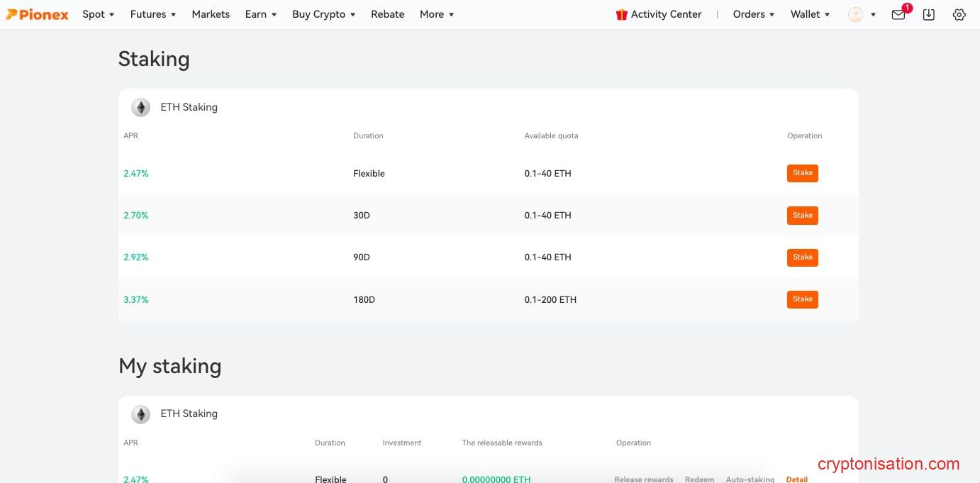Click Stake for the Flexible duration
The height and width of the screenshot is (483, 980).
pos(802,172)
